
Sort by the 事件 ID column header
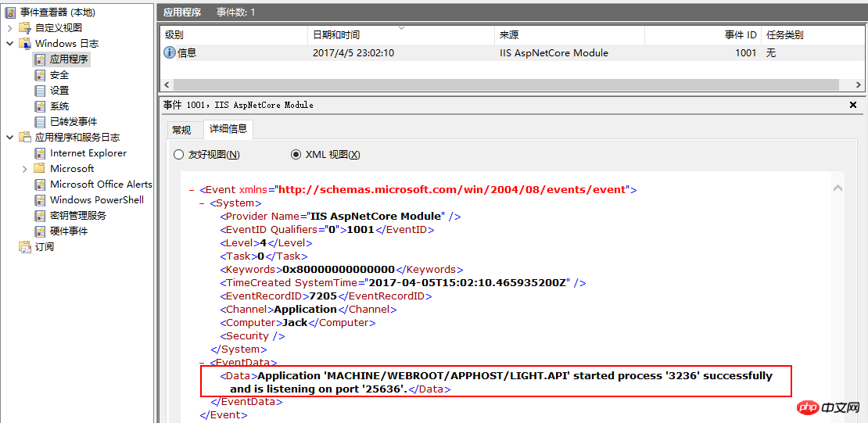703,35
